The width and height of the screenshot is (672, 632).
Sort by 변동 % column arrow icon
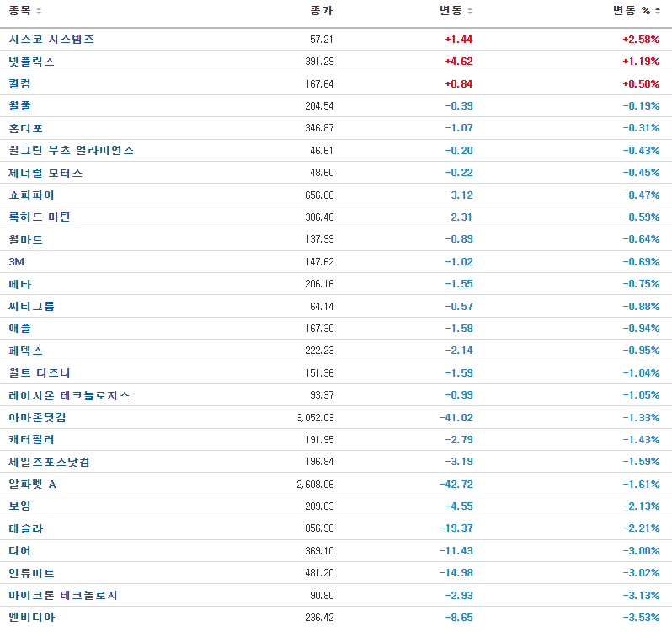point(658,11)
